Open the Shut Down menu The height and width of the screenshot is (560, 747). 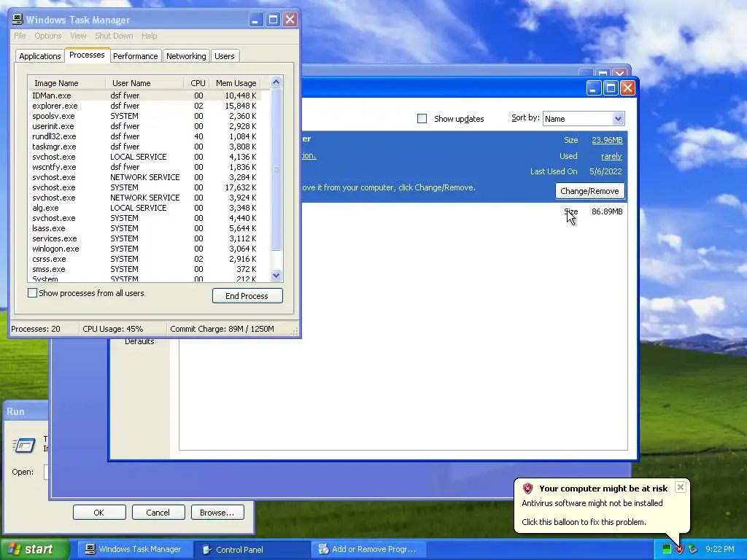click(x=114, y=36)
